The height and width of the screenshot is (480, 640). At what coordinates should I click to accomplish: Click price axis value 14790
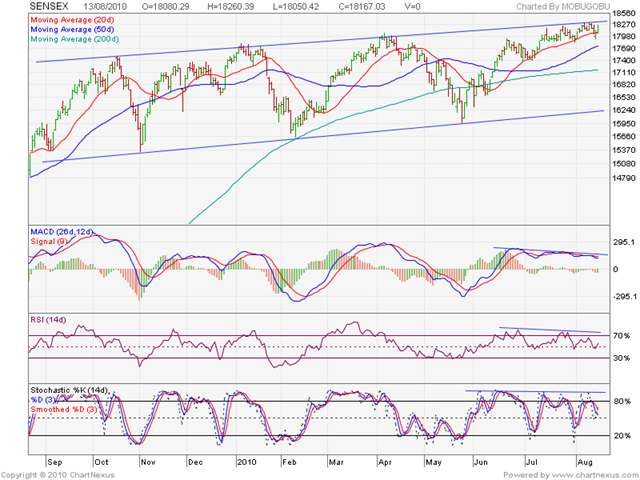[x=623, y=178]
